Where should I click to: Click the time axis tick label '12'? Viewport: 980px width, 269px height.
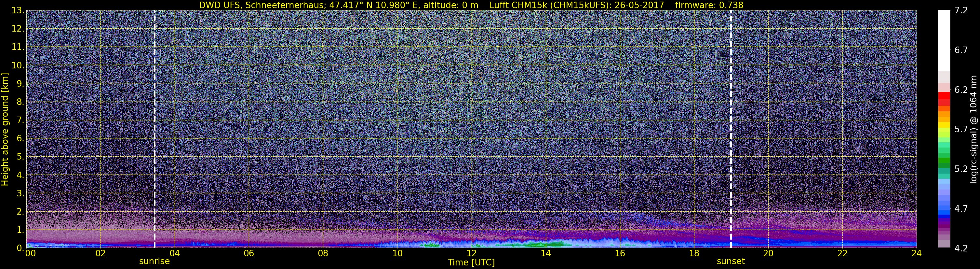pos(471,253)
